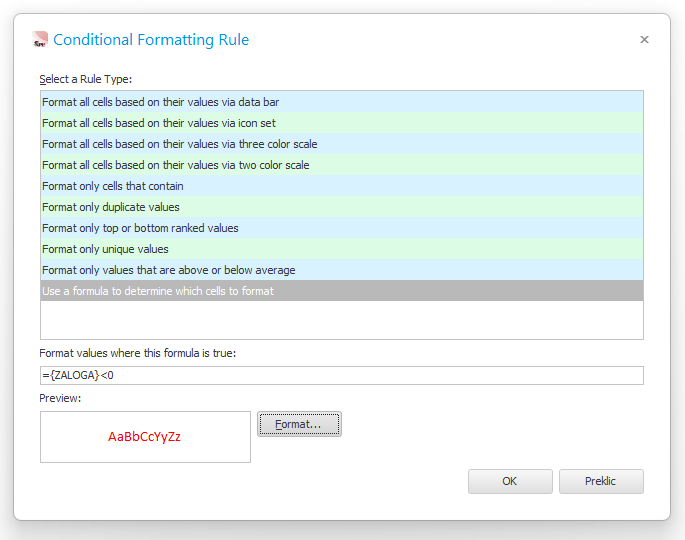
Task: Select top or bottom ranked values rule
Action: pyautogui.click(x=140, y=228)
